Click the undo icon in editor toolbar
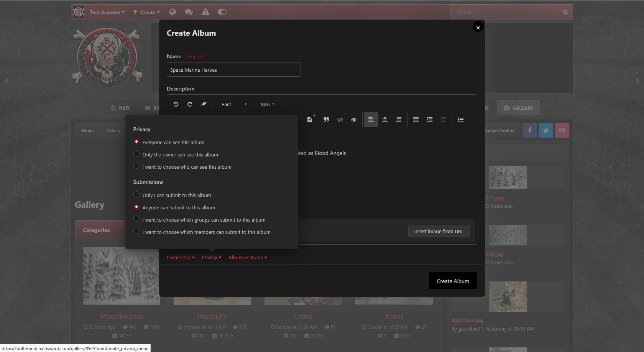The height and width of the screenshot is (352, 644). click(176, 104)
